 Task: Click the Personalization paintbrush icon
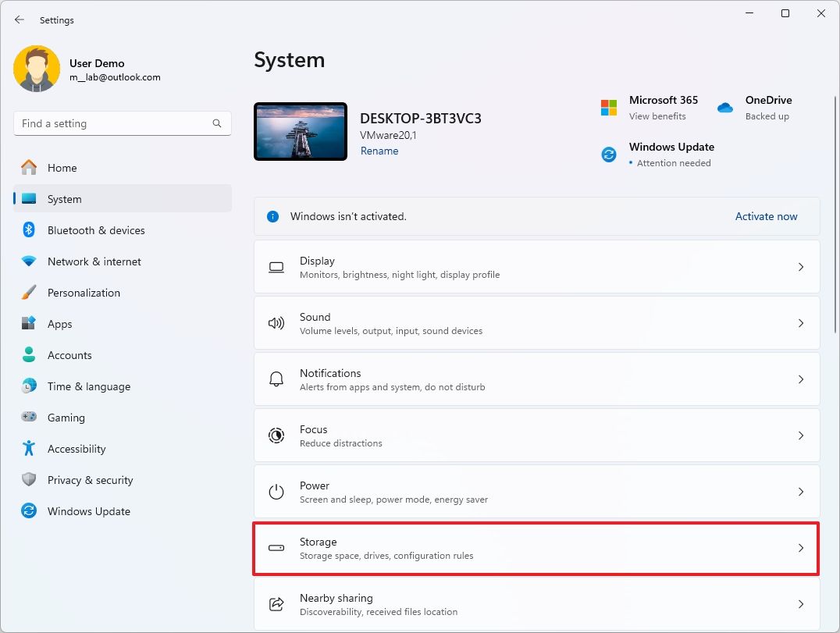click(29, 293)
